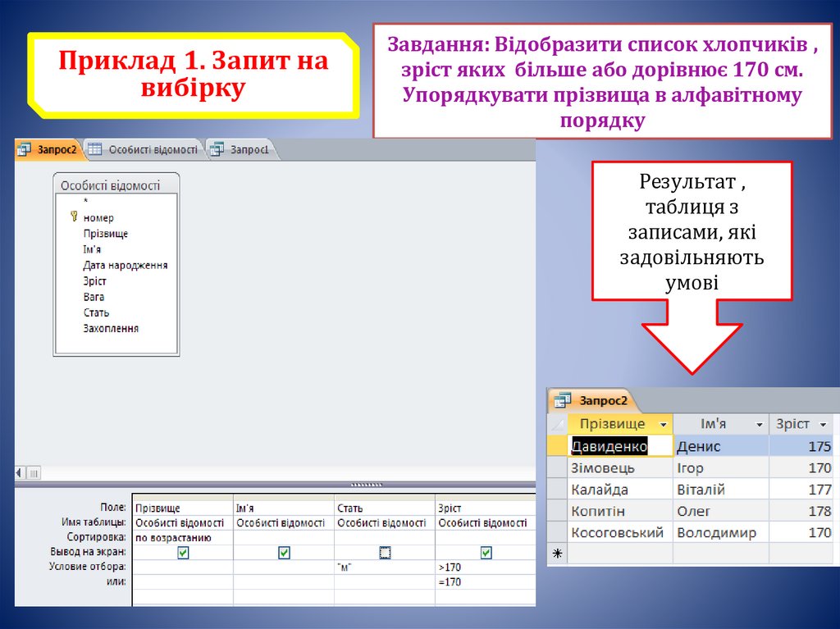Enable show checkbox for Стать column
The image size is (840, 629).
click(x=385, y=553)
